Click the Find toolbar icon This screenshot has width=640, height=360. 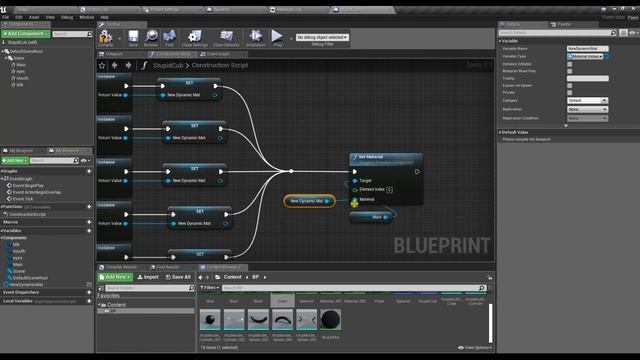coord(169,37)
